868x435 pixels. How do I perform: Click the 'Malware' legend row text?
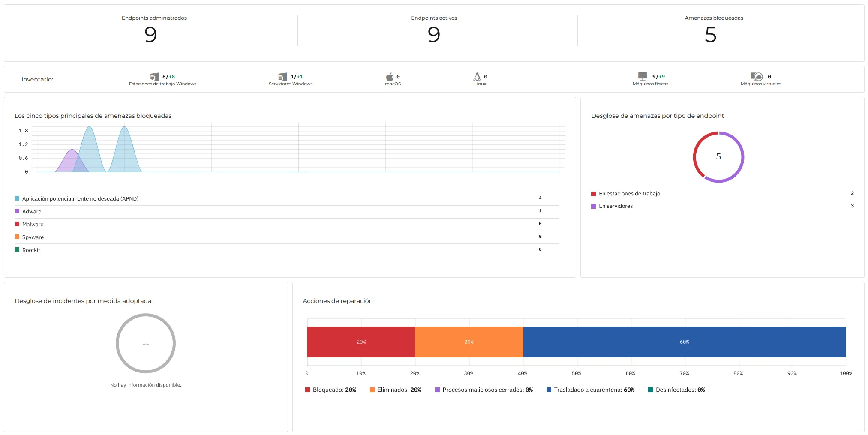(33, 225)
